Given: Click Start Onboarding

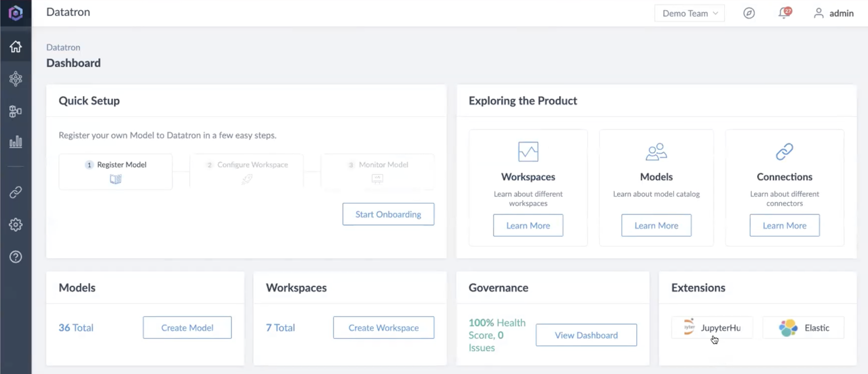Looking at the screenshot, I should (x=388, y=214).
